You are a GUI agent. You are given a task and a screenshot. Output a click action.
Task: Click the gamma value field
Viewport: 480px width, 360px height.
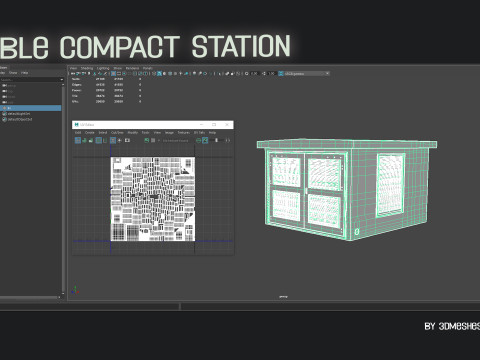click(x=271, y=73)
